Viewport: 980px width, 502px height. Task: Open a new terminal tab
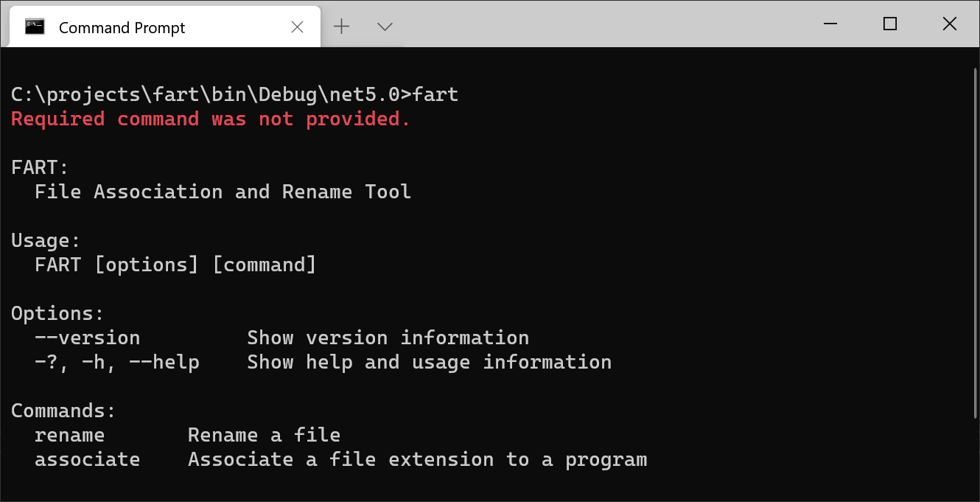click(342, 27)
